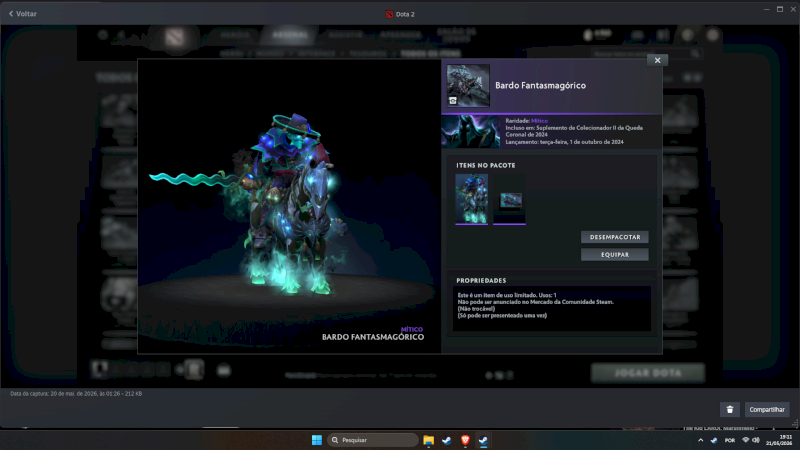
Task: Open the active Steam taskbar window icon
Action: [483, 440]
